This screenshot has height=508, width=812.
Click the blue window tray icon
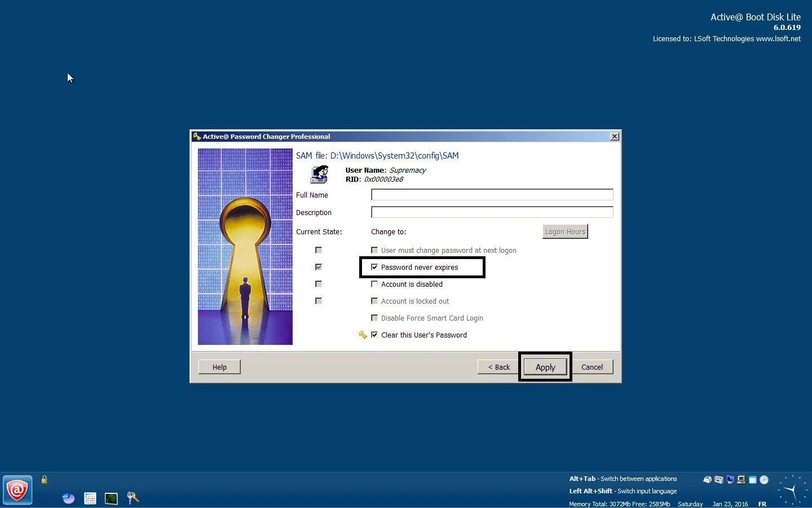752,480
